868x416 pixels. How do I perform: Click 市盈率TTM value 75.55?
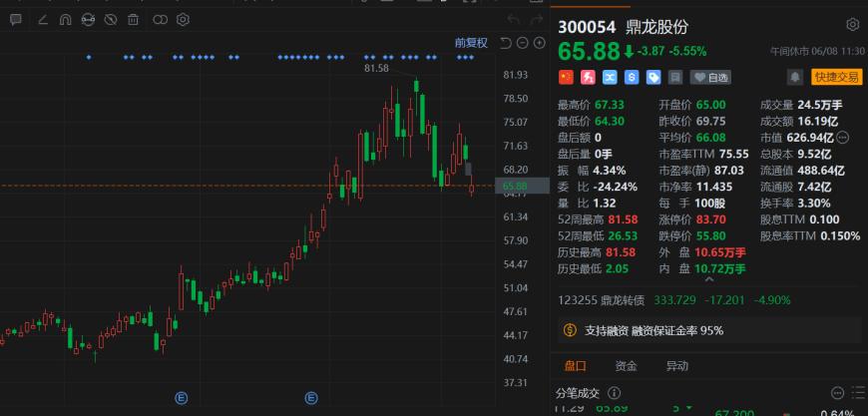733,154
